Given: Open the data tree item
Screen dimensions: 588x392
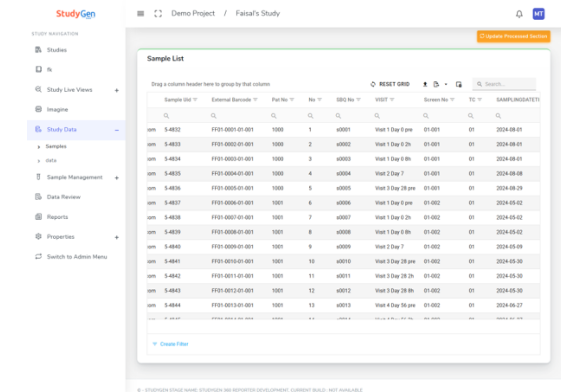Looking at the screenshot, I should tap(51, 160).
